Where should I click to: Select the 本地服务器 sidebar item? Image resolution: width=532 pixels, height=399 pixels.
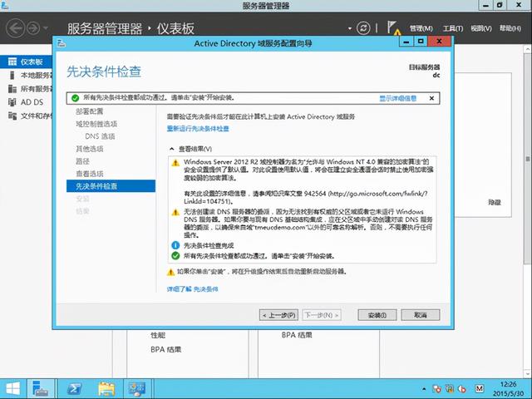(x=26, y=76)
